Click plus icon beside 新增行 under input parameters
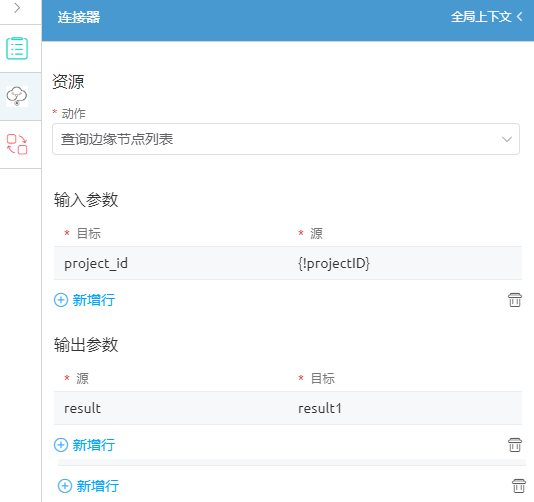Image resolution: width=534 pixels, height=502 pixels. 61,300
